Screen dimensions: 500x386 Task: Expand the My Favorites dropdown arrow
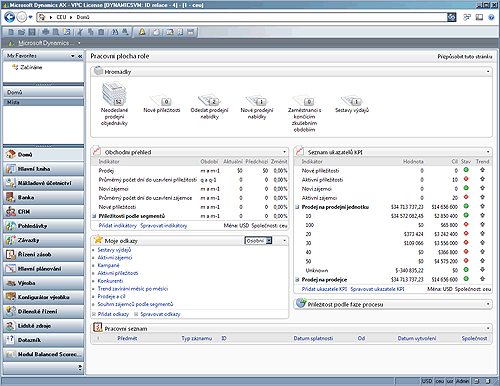pyautogui.click(x=73, y=56)
